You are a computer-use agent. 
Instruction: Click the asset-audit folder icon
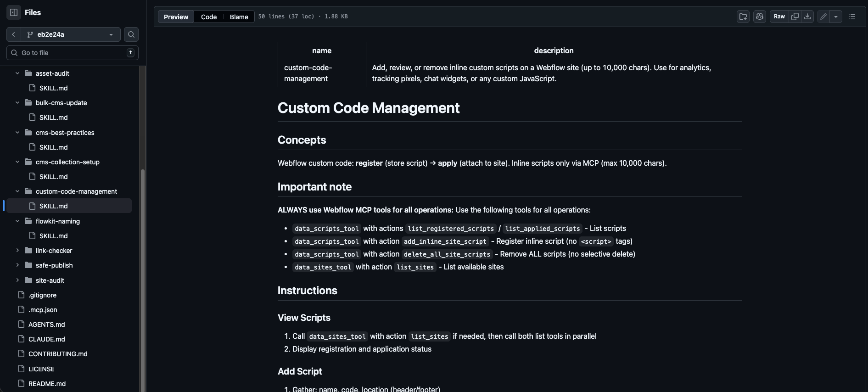[x=28, y=73]
